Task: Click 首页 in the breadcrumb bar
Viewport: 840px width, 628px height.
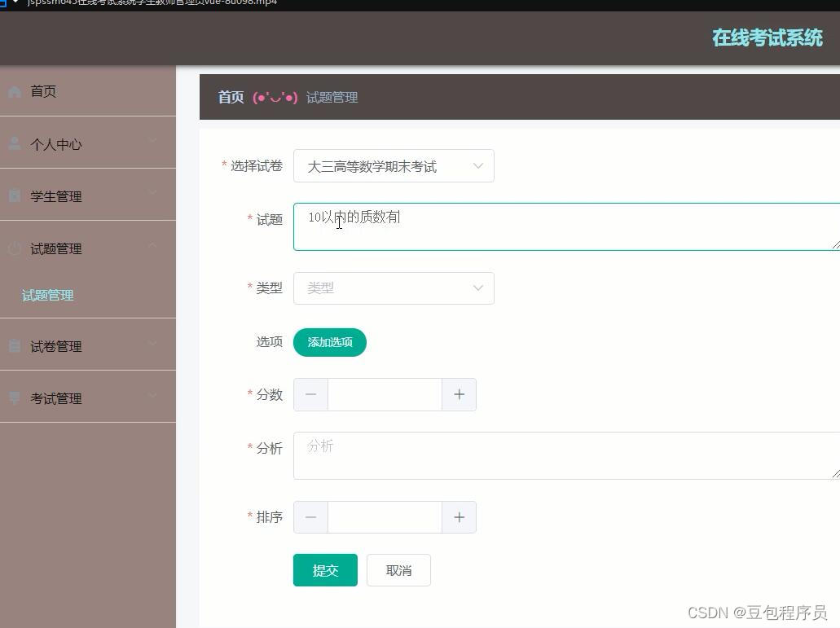Action: tap(230, 97)
